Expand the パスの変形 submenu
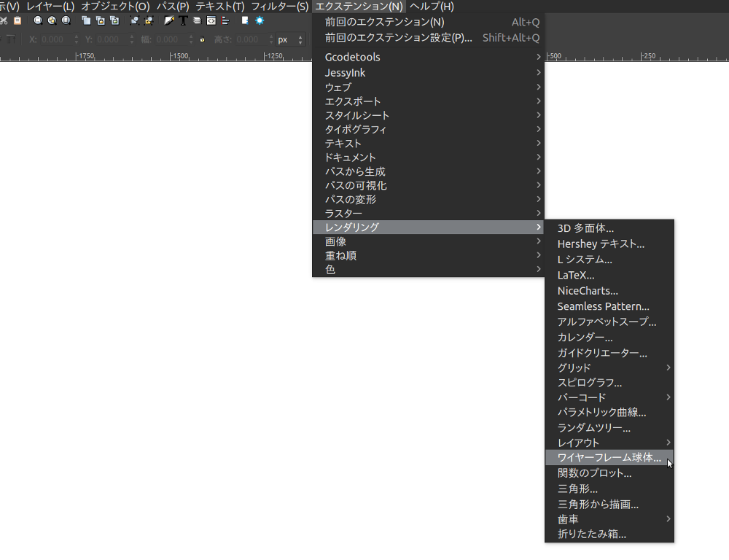The height and width of the screenshot is (560, 729). point(428,199)
